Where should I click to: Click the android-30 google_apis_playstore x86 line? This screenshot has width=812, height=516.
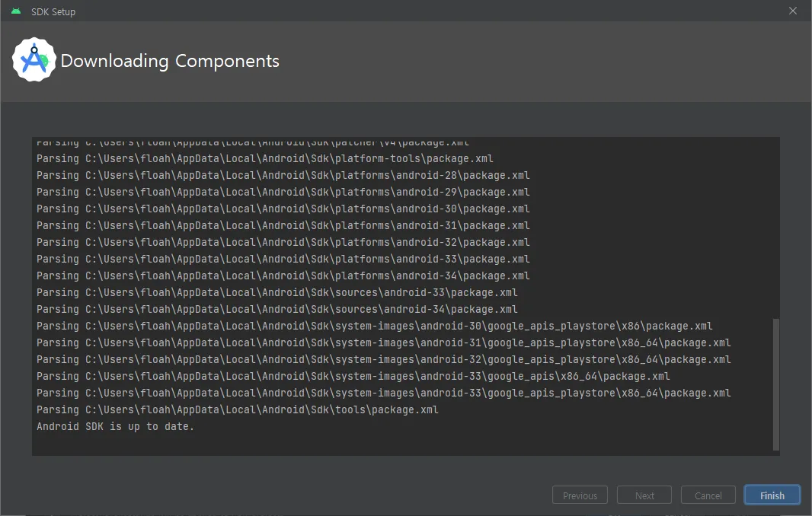[x=375, y=326]
